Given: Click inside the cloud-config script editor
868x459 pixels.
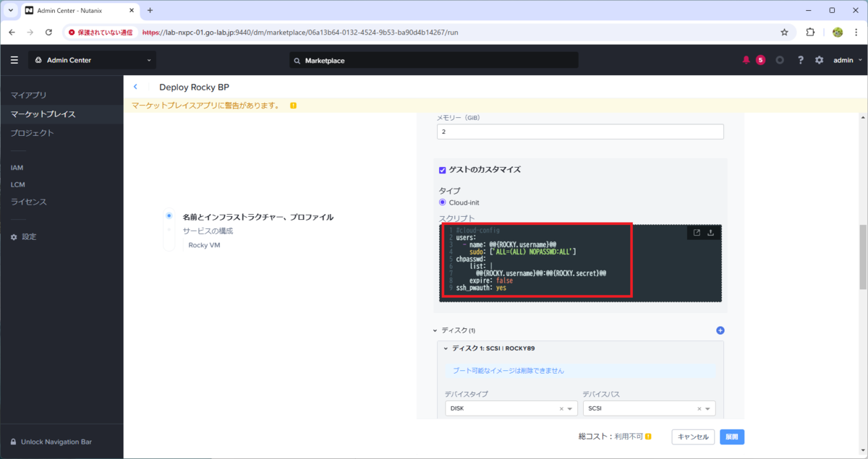Looking at the screenshot, I should pos(580,263).
